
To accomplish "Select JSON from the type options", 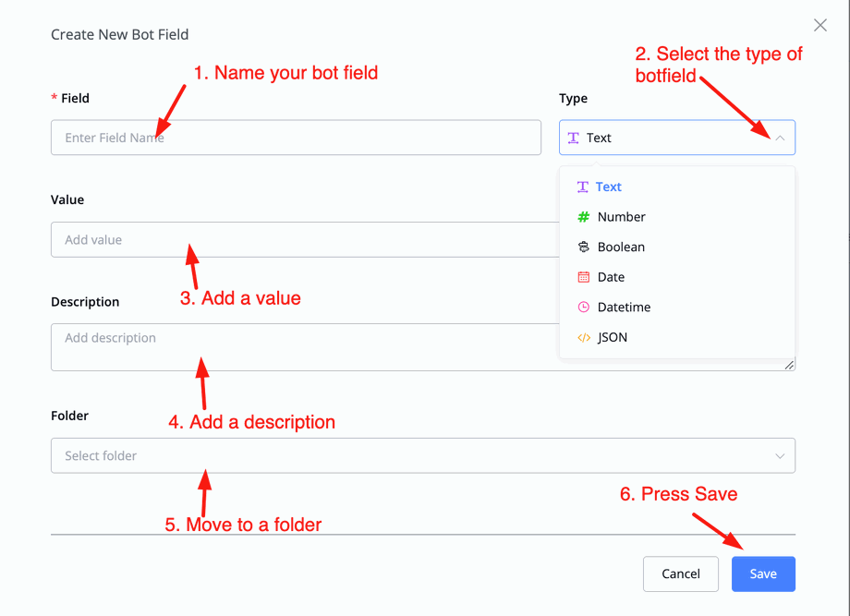I will [613, 338].
